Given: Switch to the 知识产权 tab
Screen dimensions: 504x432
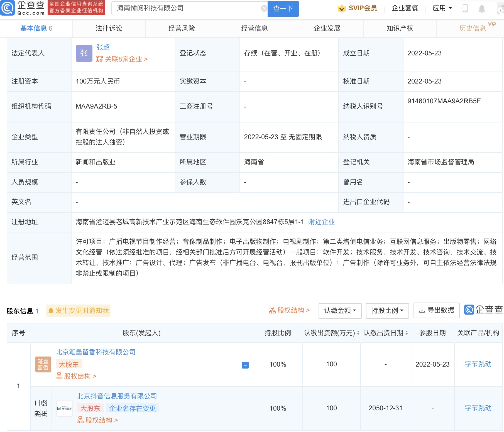Looking at the screenshot, I should (400, 28).
